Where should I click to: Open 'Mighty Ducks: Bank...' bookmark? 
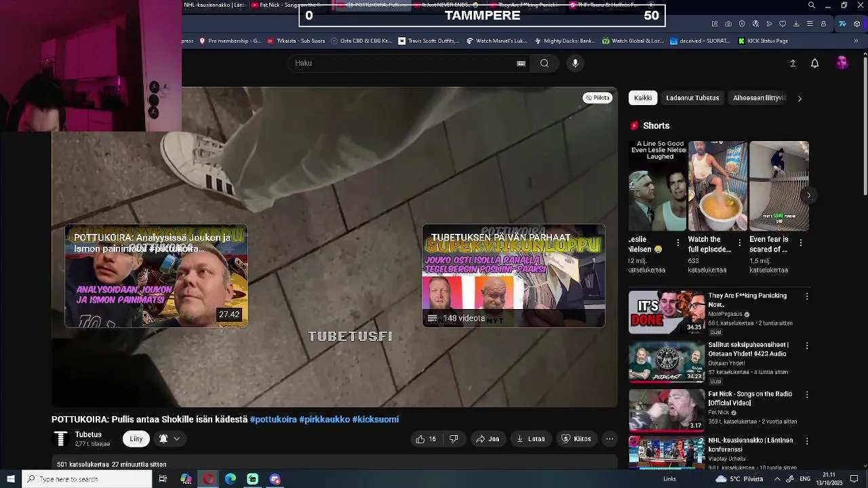click(565, 41)
